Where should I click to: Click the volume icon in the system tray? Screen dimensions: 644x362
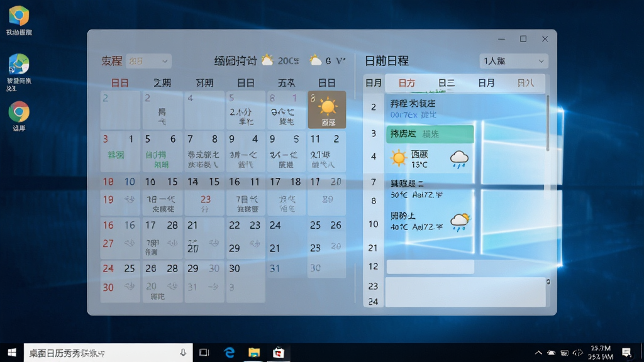578,353
